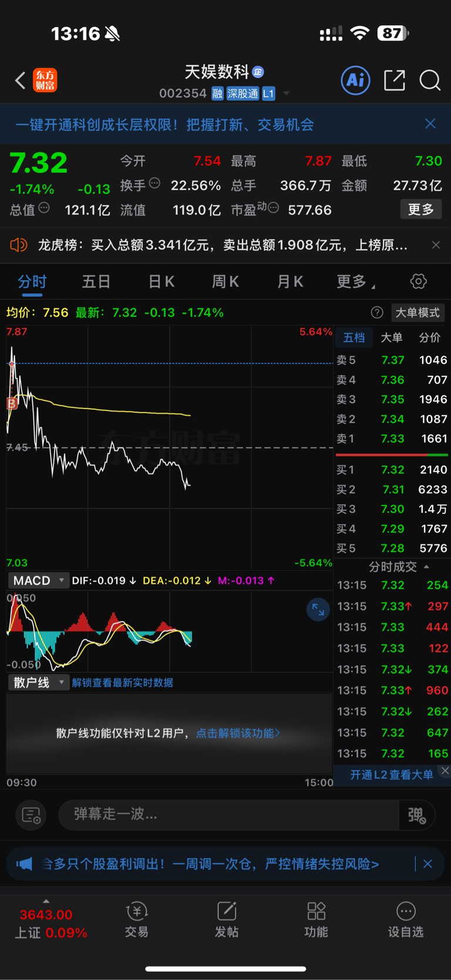Tap the 市盈 info icon

pyautogui.click(x=274, y=208)
